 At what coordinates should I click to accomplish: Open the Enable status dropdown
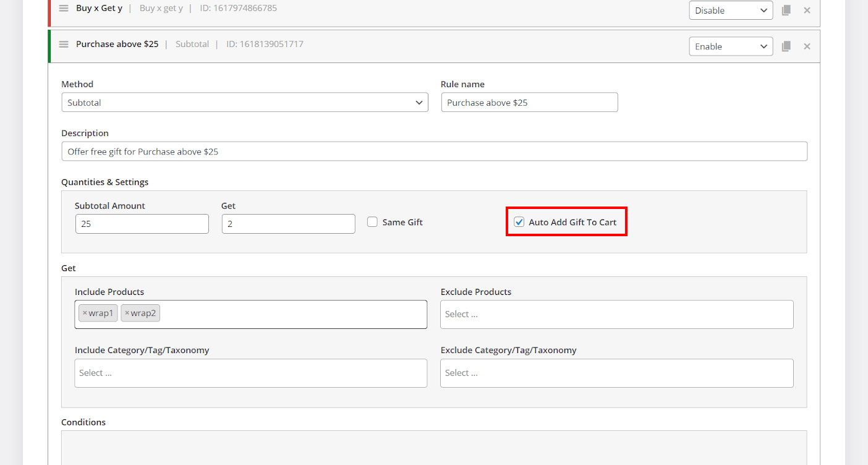[x=730, y=46]
